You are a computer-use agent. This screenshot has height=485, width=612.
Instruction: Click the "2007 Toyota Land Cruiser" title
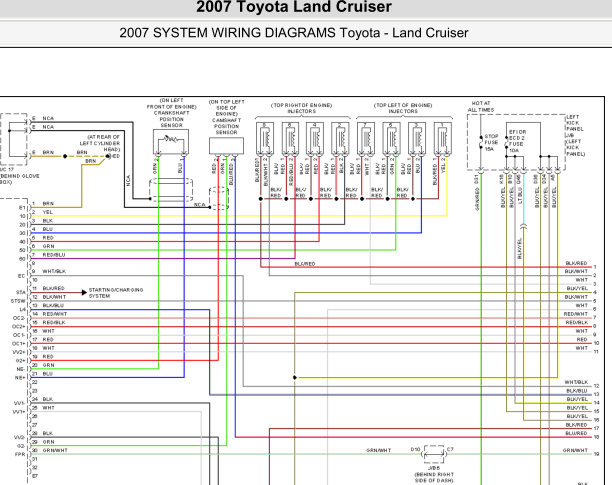(294, 7)
